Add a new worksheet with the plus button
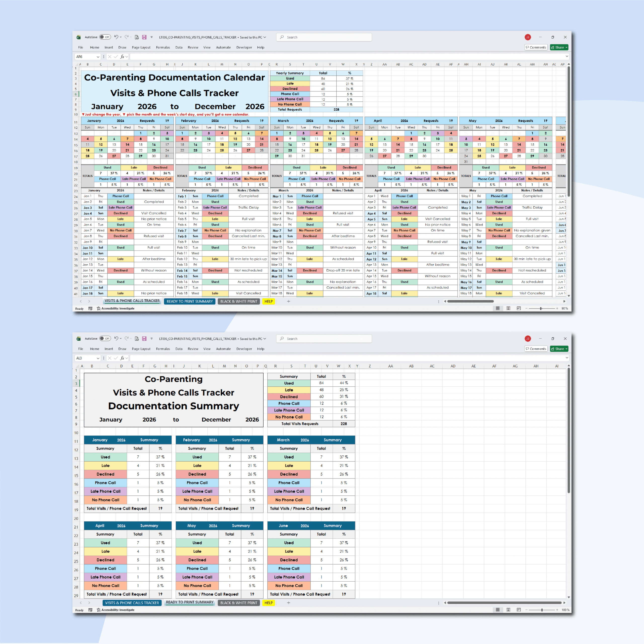This screenshot has height=644, width=644. [x=289, y=301]
